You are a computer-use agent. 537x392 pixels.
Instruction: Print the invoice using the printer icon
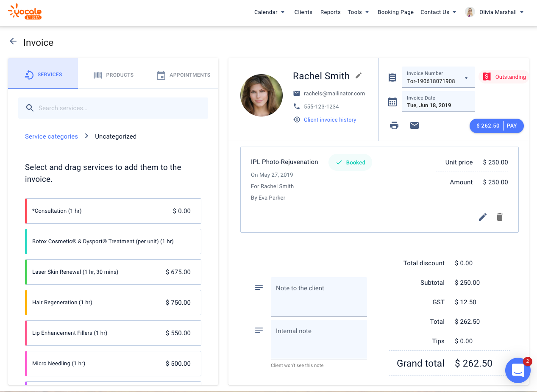click(394, 125)
